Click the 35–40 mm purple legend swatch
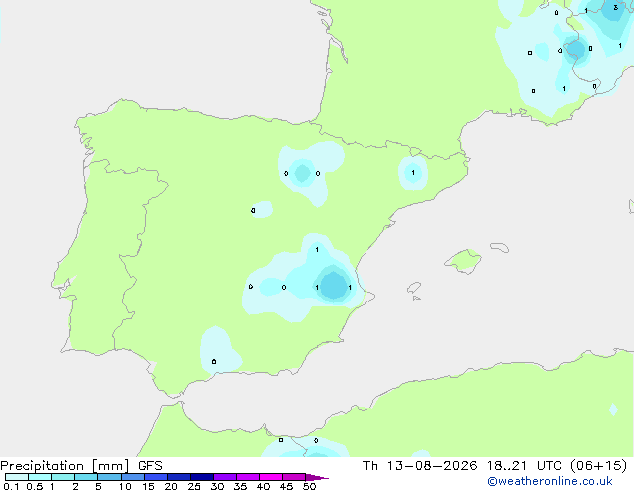 (248, 477)
